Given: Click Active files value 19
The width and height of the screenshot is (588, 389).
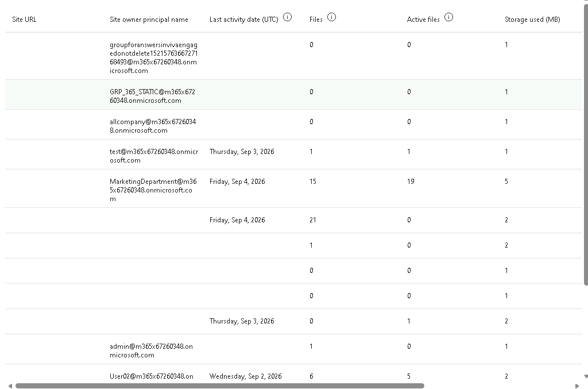Looking at the screenshot, I should pyautogui.click(x=411, y=182).
